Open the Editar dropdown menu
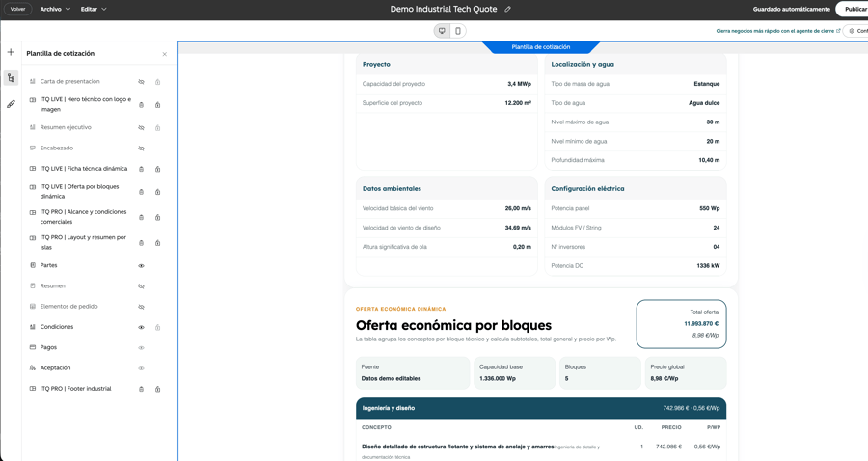The height and width of the screenshot is (461, 868). (93, 9)
